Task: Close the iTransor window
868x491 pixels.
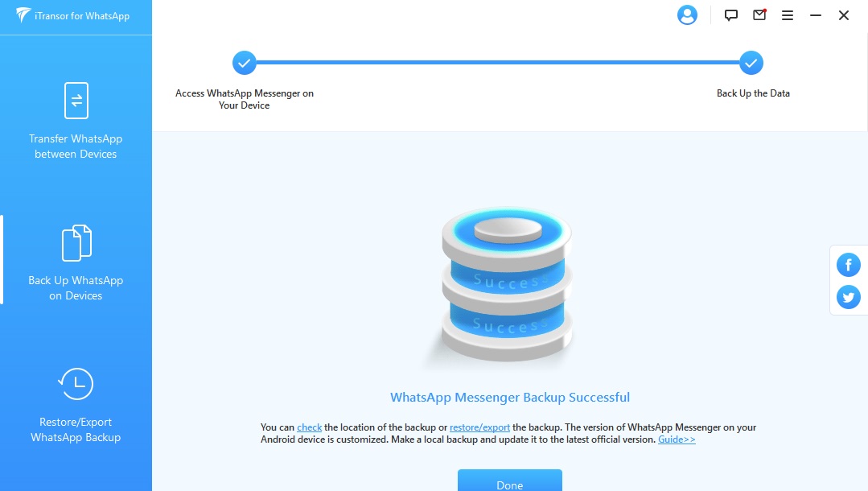Action: 844,15
